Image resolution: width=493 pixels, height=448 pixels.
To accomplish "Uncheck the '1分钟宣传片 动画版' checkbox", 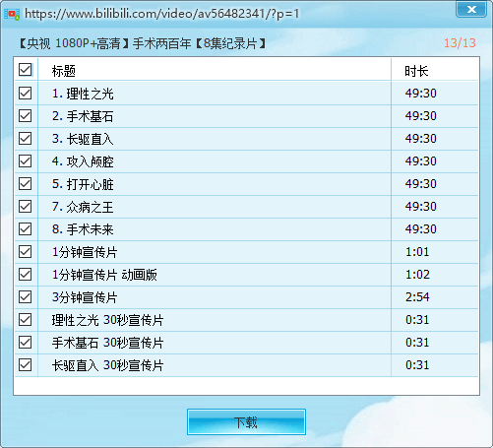I will click(x=26, y=275).
